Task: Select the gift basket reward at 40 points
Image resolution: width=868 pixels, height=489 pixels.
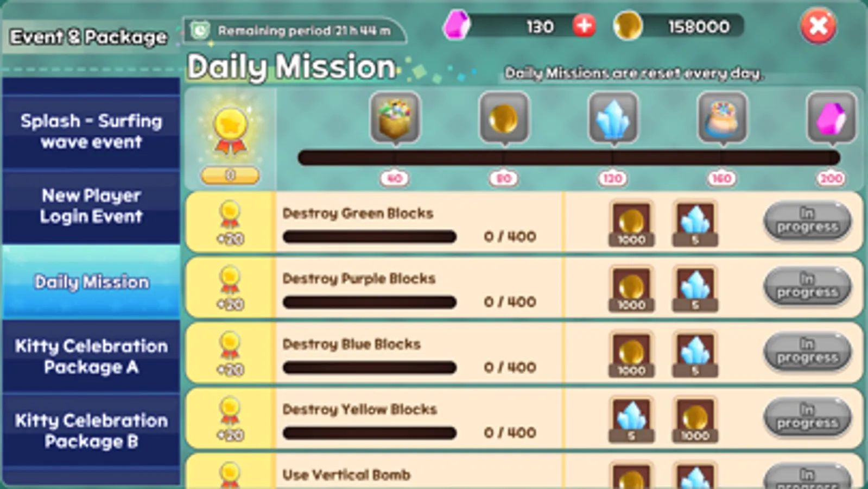Action: [395, 118]
